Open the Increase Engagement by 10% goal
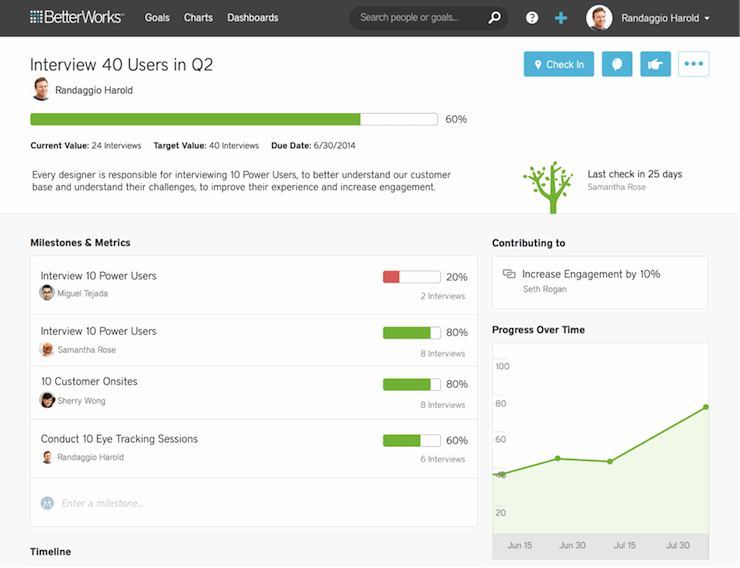 591,274
